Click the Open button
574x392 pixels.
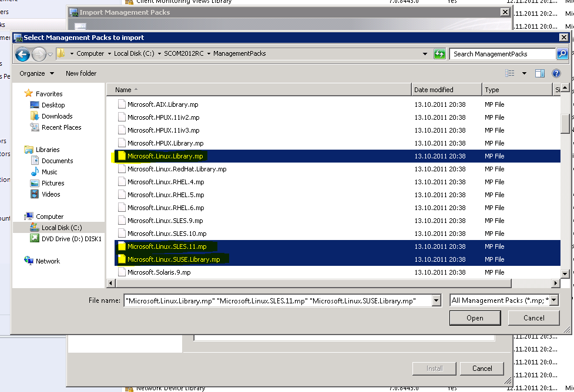pyautogui.click(x=475, y=318)
